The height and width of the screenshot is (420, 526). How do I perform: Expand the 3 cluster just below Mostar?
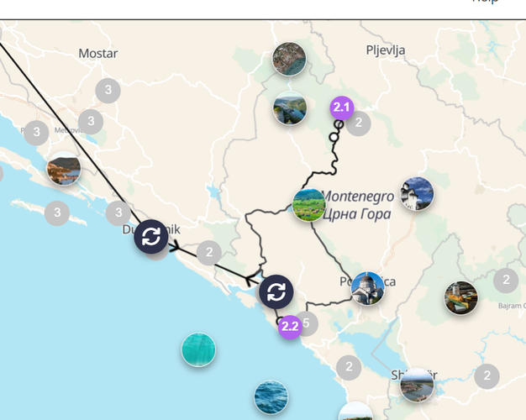click(x=108, y=90)
